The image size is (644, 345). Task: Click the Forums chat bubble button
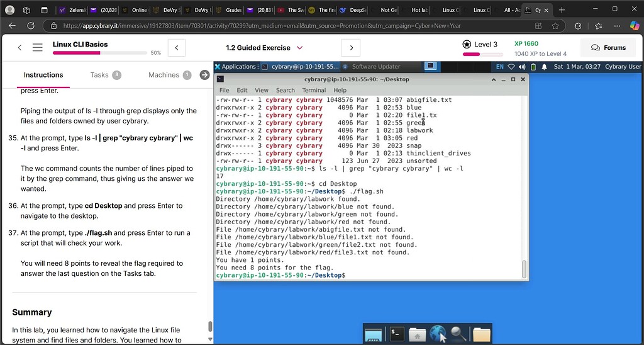point(608,48)
